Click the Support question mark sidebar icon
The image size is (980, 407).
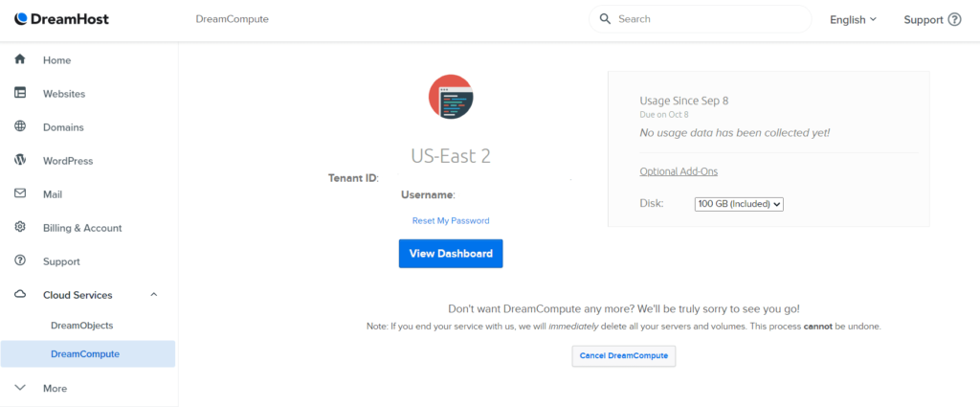coord(20,260)
